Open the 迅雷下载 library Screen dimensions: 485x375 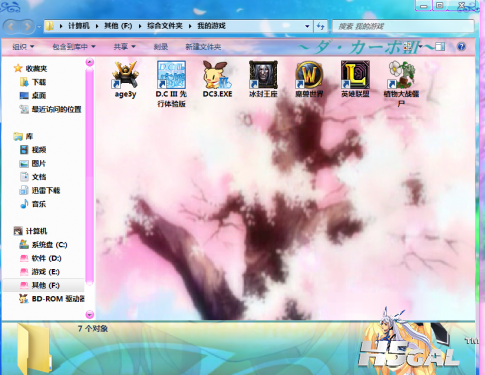39,190
